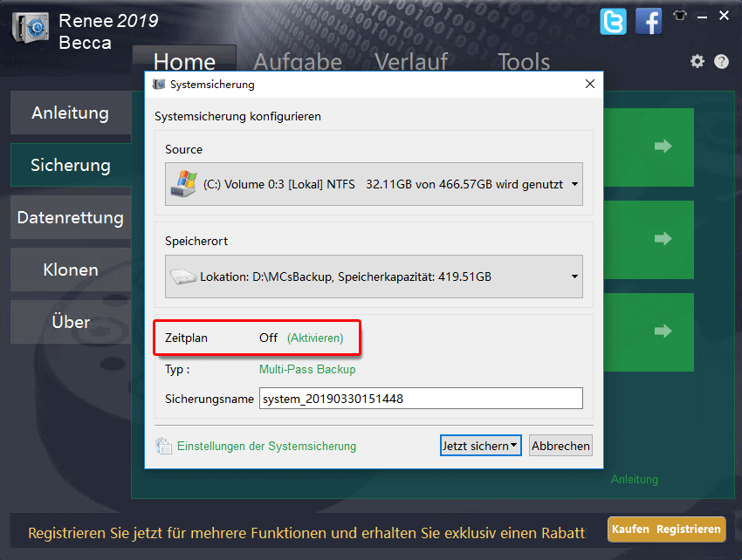The image size is (742, 560).
Task: Click the Renee Becca safe logo
Action: pyautogui.click(x=31, y=28)
